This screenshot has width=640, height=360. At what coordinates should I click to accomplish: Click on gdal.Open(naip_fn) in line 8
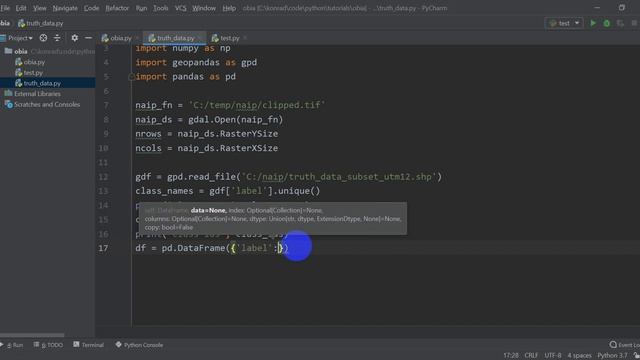(236, 120)
